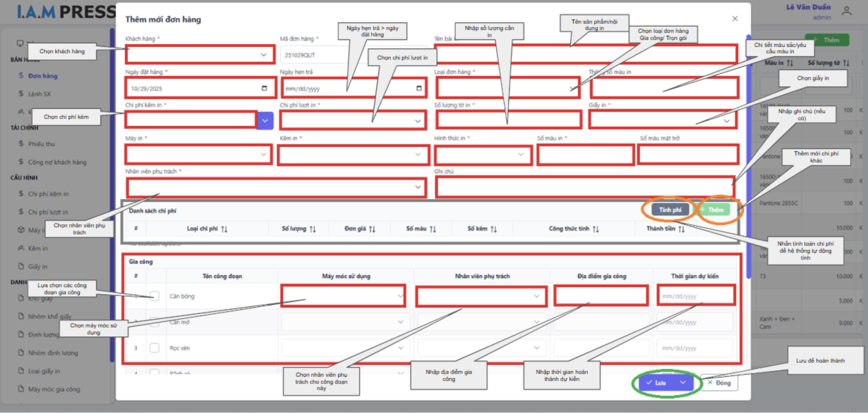Image resolution: width=868 pixels, height=413 pixels.
Task: Open calendar picker for Ngày hẹn trả
Action: coord(419,88)
